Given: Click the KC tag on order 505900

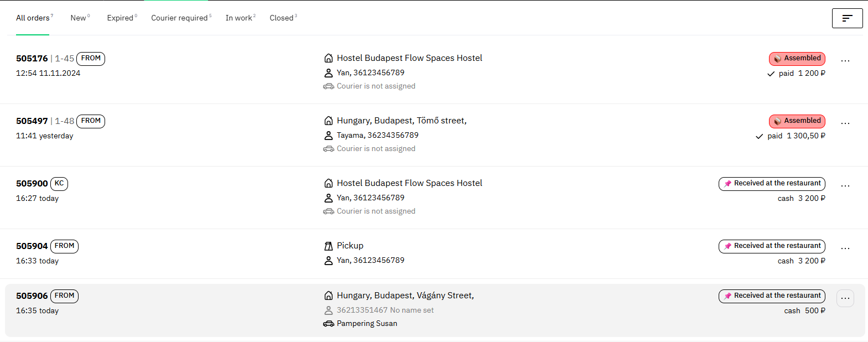Looking at the screenshot, I should coord(59,184).
